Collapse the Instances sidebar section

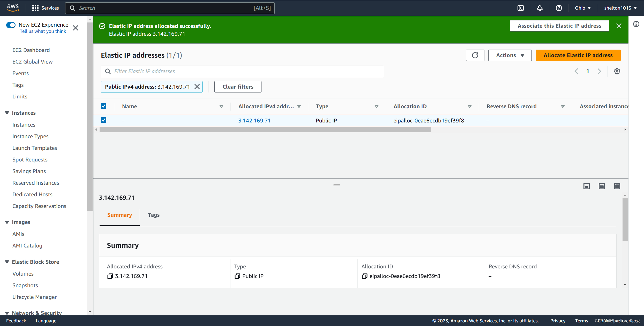[x=7, y=113]
